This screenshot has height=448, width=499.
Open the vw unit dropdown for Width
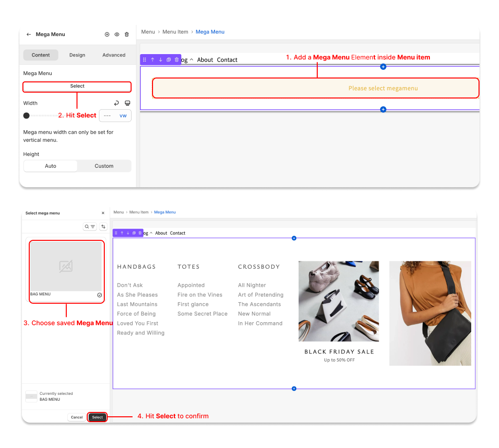point(123,116)
